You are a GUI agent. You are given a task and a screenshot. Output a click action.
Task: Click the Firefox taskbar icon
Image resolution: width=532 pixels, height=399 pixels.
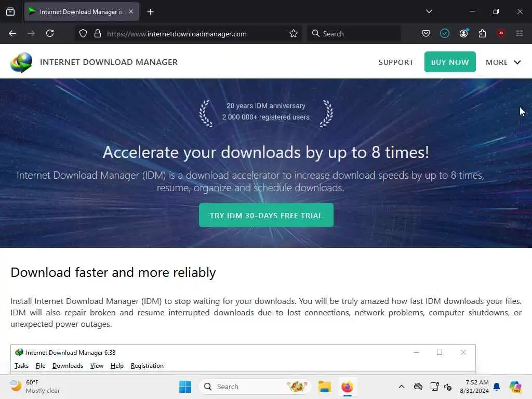pyautogui.click(x=347, y=387)
